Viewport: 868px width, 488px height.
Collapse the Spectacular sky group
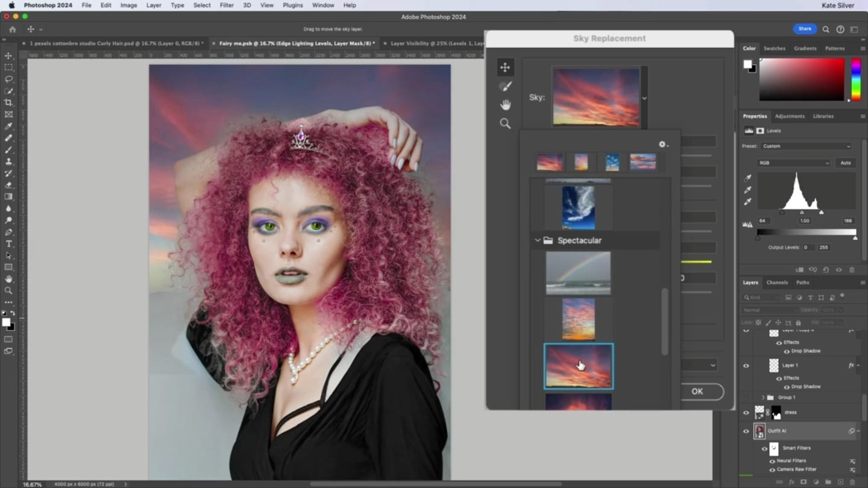536,240
